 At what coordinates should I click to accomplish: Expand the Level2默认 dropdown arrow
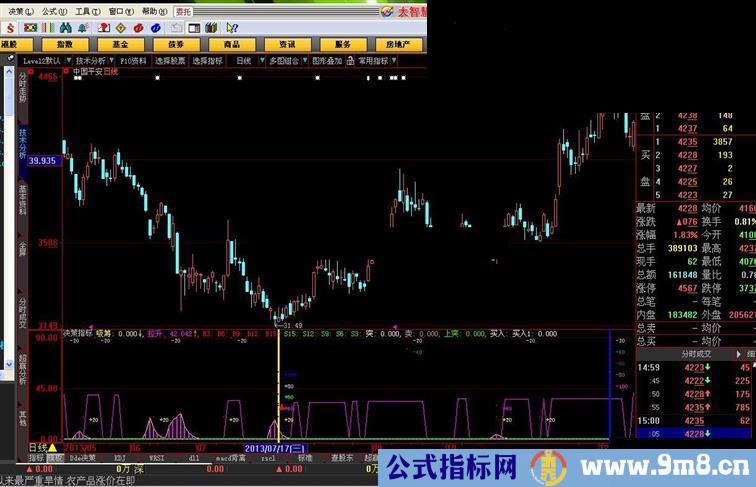pos(69,60)
